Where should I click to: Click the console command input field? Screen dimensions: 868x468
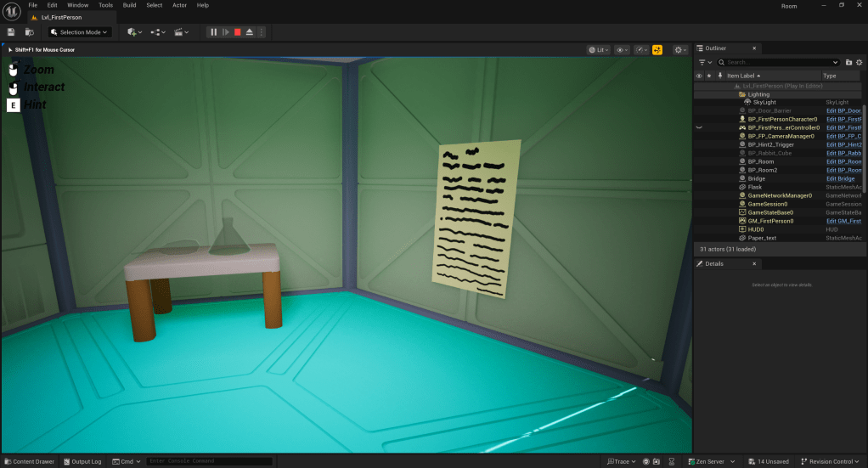point(208,461)
